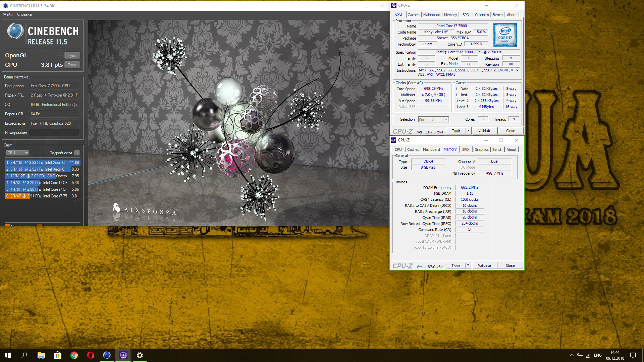
Task: Click the battery status tray icon
Action: (x=580, y=355)
